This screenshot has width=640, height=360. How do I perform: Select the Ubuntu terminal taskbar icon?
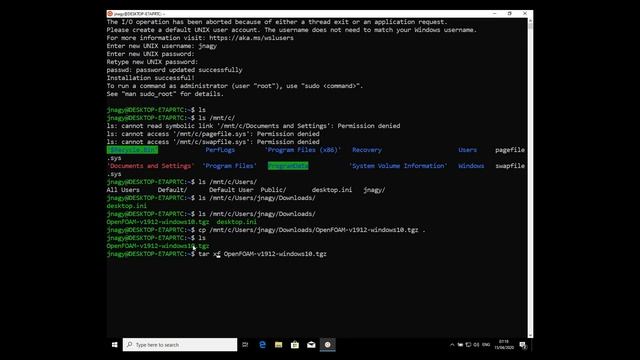click(327, 345)
